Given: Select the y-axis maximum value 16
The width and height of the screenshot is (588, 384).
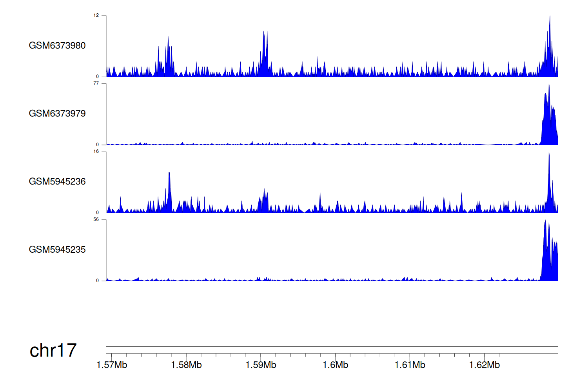Looking at the screenshot, I should coord(96,152).
